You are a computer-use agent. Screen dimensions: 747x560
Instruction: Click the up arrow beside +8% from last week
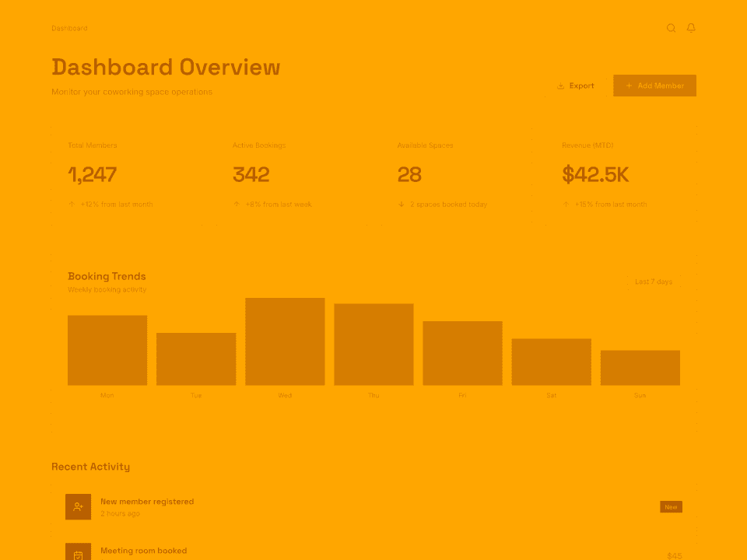tap(237, 204)
